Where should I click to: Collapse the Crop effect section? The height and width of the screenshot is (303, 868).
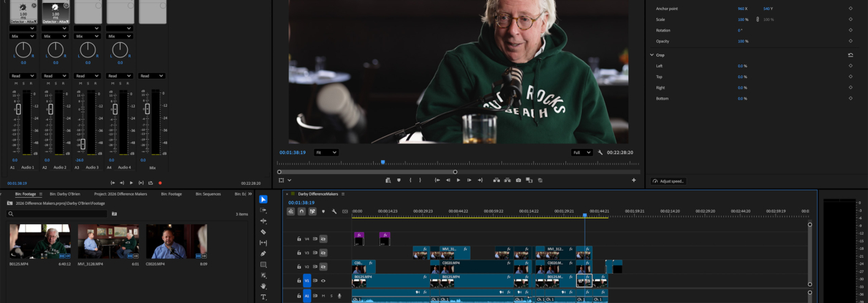651,55
